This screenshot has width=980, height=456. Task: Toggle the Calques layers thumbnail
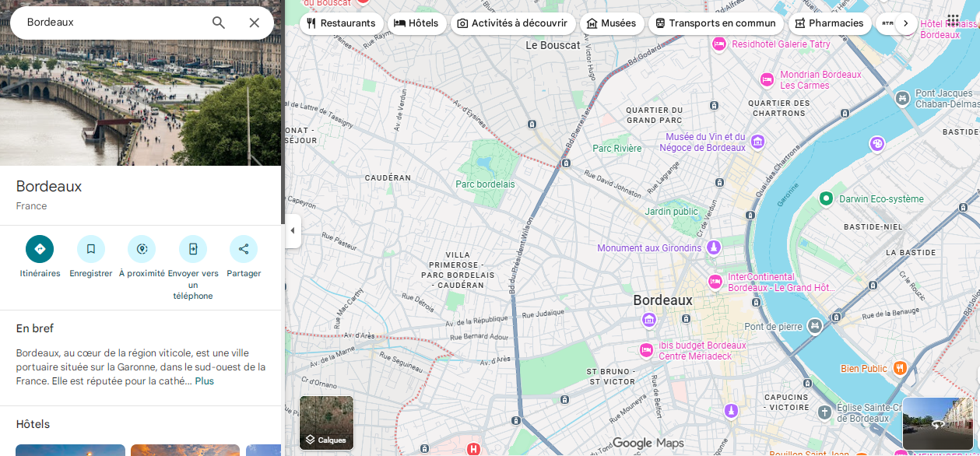[x=326, y=423]
